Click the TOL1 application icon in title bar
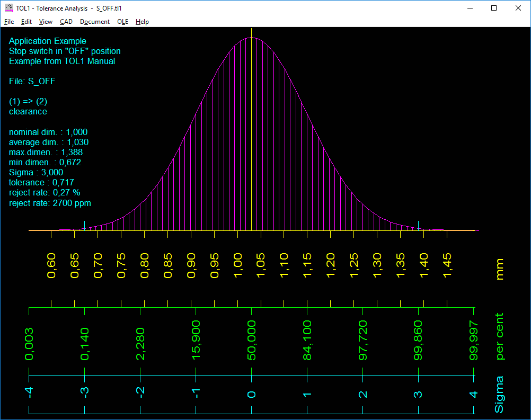Screen dimensions: 531x420 pos(8,8)
